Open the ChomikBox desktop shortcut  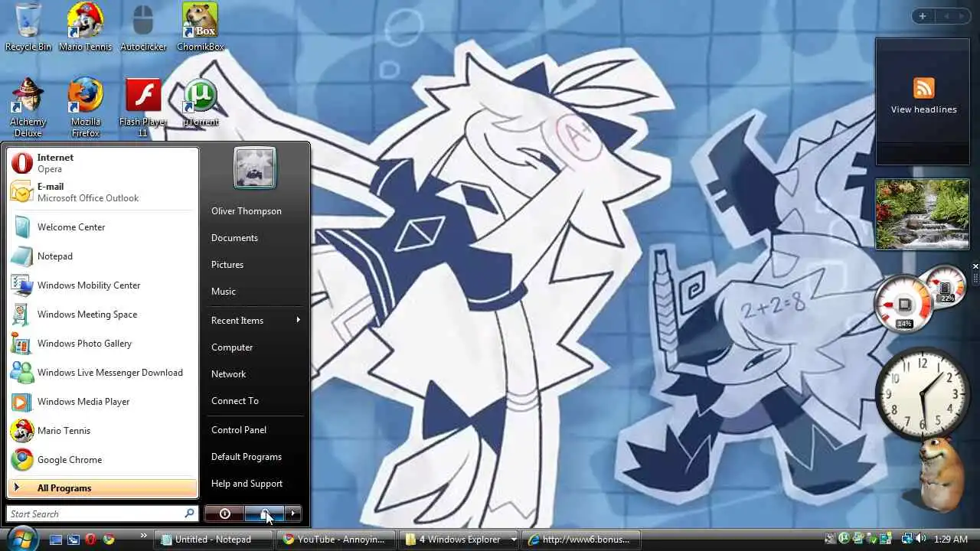tap(200, 27)
